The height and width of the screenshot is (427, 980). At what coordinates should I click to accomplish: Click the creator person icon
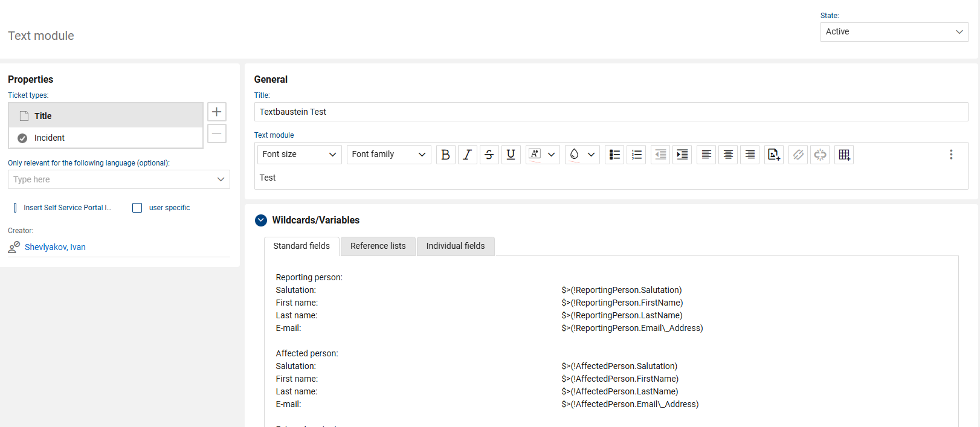[x=14, y=247]
